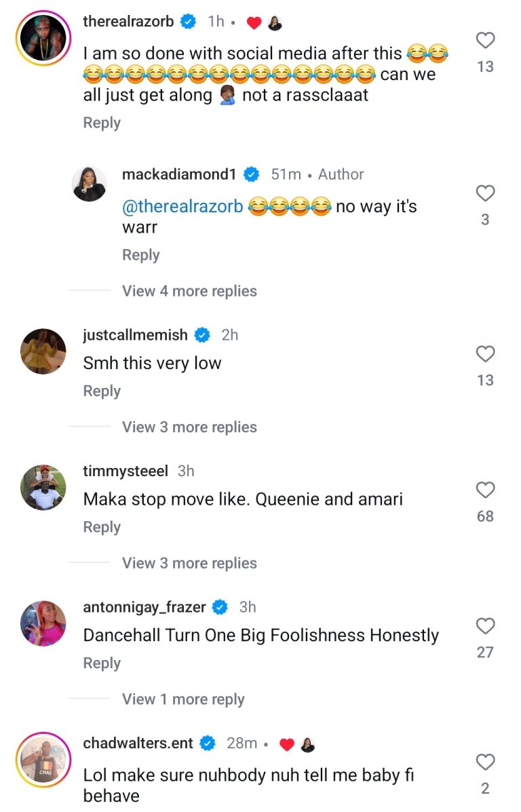Tap justcallmemish's yellow profile photo

tap(43, 351)
